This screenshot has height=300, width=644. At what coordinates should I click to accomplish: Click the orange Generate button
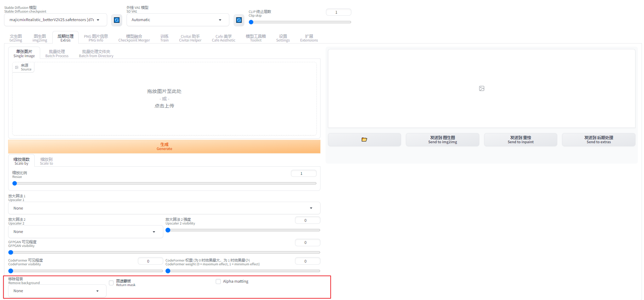pos(164,147)
